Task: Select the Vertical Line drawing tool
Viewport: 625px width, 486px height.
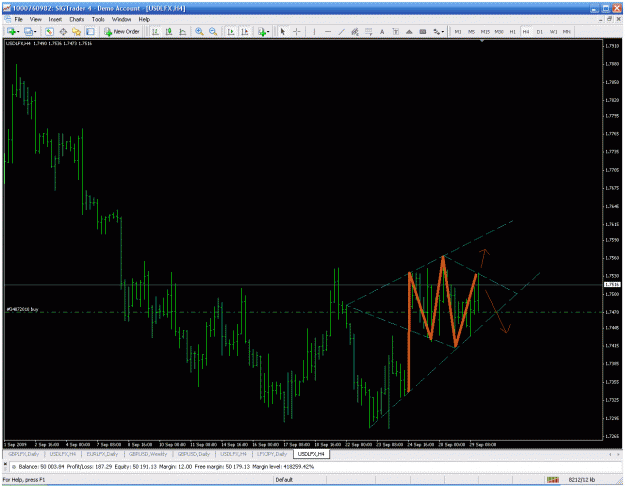Action: 314,31
